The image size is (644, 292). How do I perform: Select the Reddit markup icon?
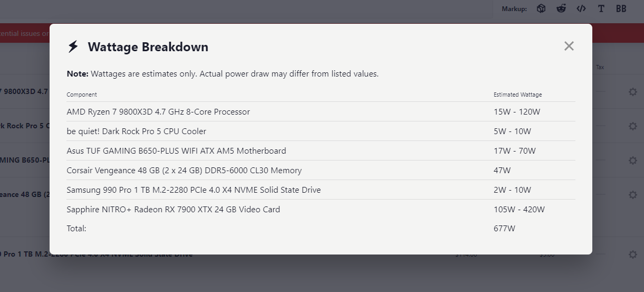click(x=561, y=8)
